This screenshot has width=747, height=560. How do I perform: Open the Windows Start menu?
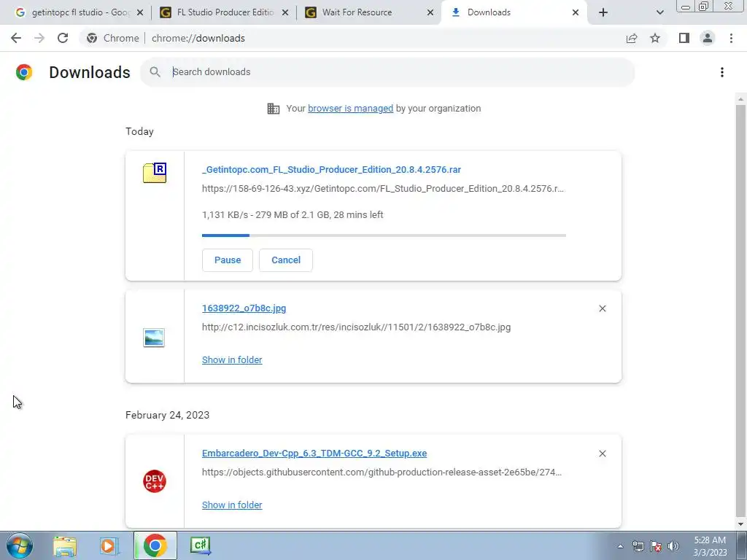click(x=20, y=545)
